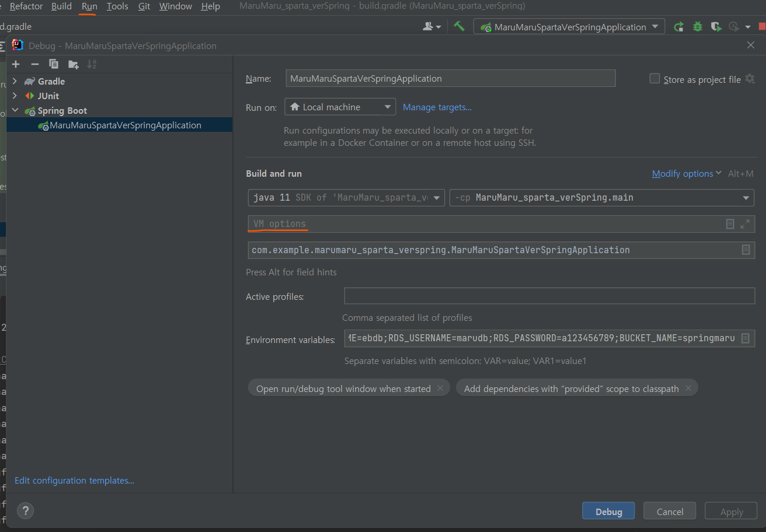Copy the selected configuration
This screenshot has height=532, width=766.
(x=54, y=64)
